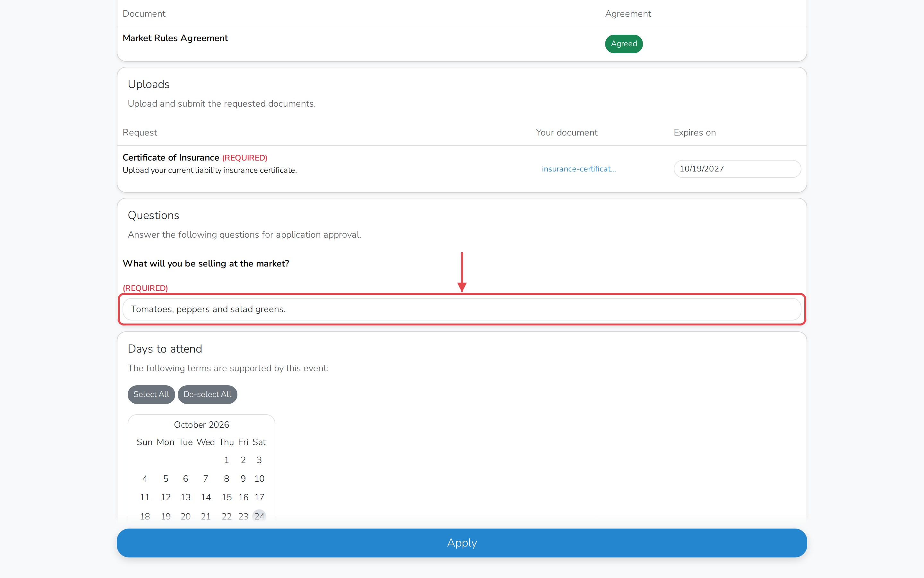
Task: Select October 8 in the calendar
Action: (227, 478)
